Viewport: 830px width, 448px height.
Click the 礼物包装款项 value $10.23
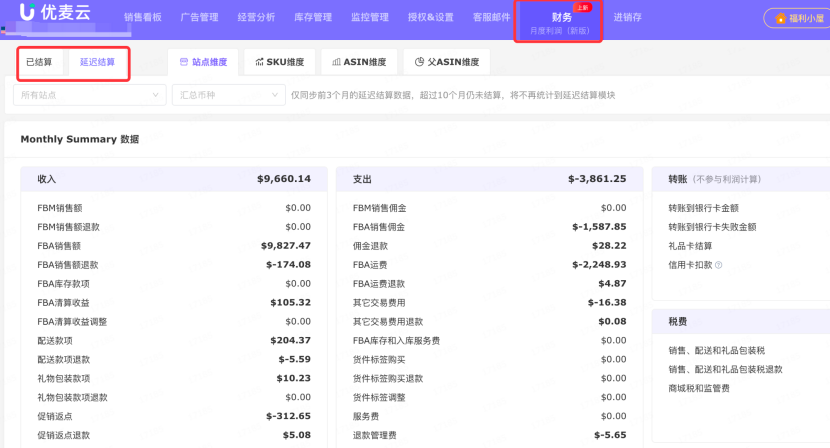294,378
